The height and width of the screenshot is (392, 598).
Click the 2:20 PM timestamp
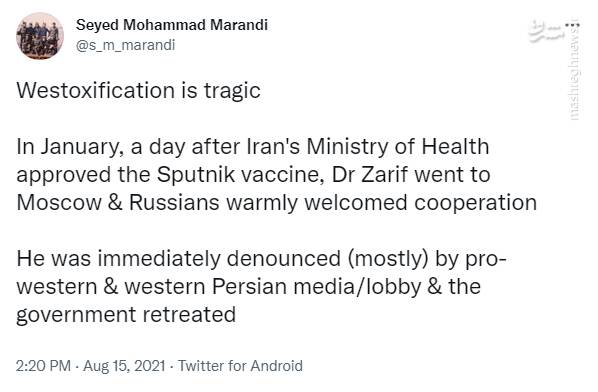click(43, 366)
